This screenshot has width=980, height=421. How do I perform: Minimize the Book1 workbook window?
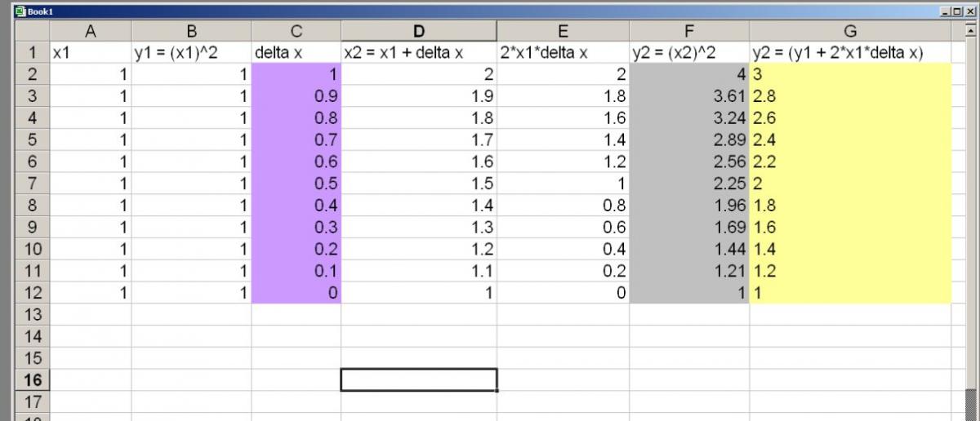pyautogui.click(x=945, y=11)
